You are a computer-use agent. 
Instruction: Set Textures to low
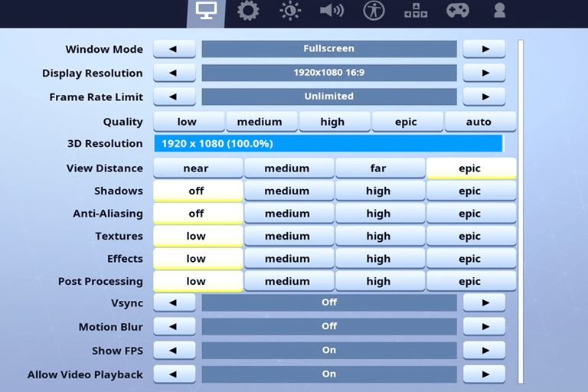coord(198,236)
